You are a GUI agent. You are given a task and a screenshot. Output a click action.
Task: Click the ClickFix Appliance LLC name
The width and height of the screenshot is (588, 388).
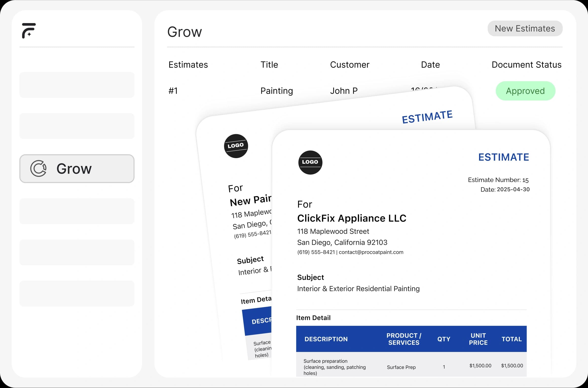(x=352, y=218)
